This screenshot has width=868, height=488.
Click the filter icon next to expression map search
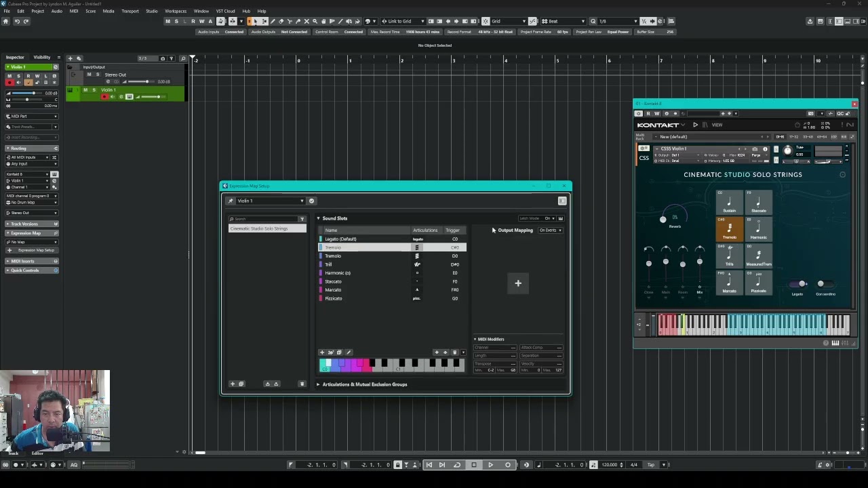pos(302,219)
